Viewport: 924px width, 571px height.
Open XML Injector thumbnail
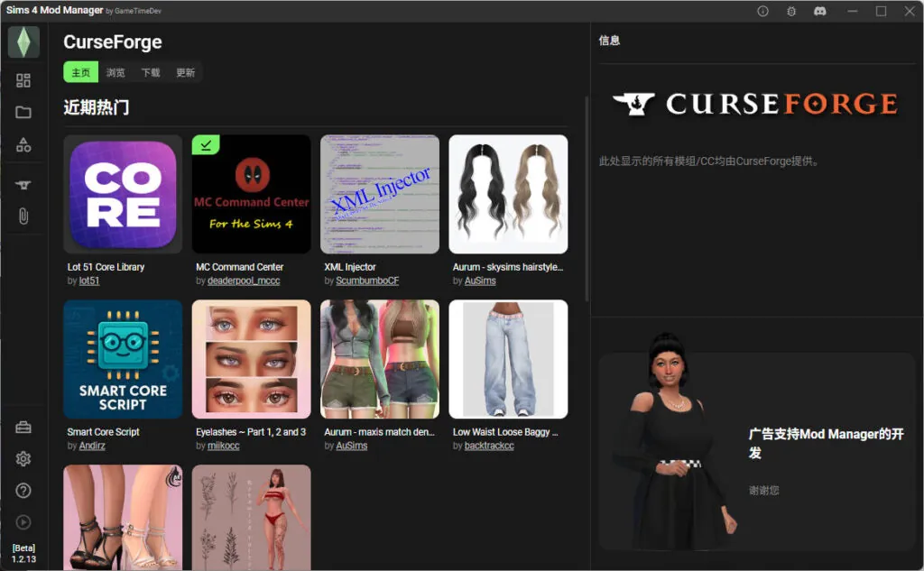pos(380,194)
